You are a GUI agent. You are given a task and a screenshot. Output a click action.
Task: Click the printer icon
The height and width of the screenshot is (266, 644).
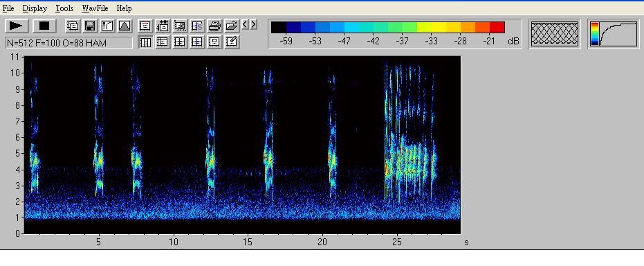[x=214, y=26]
